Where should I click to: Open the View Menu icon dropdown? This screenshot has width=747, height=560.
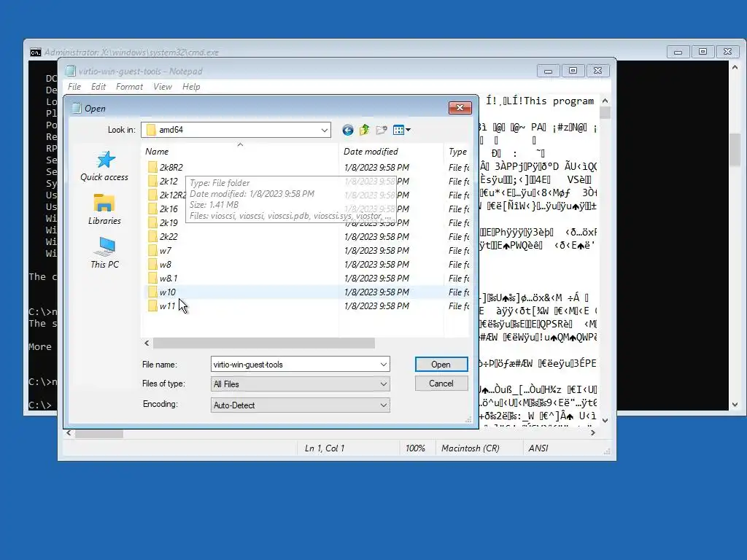point(402,130)
